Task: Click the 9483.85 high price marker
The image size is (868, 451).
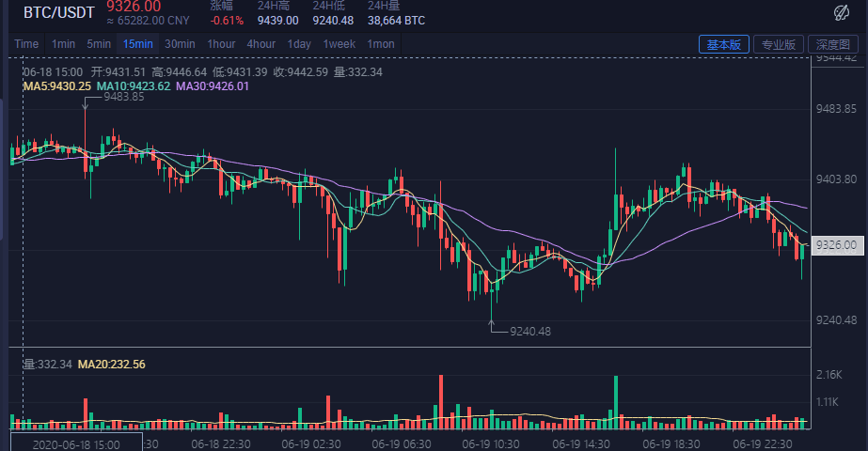Action: [x=123, y=97]
